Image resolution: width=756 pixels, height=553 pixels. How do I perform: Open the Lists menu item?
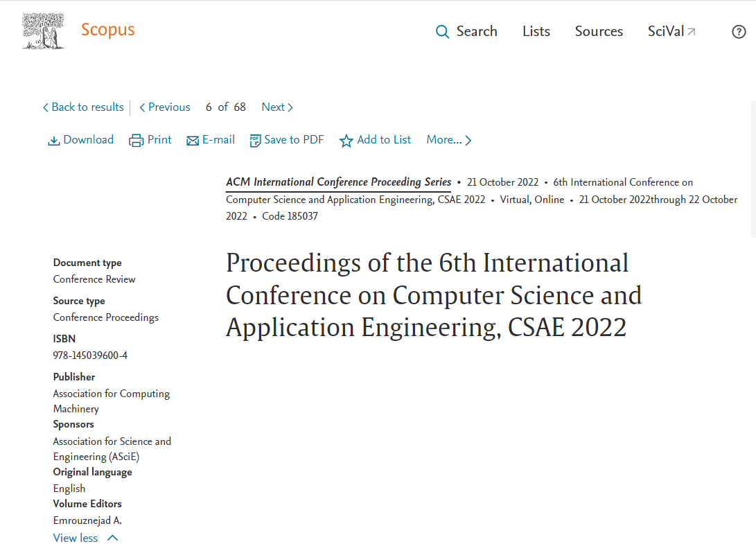536,31
